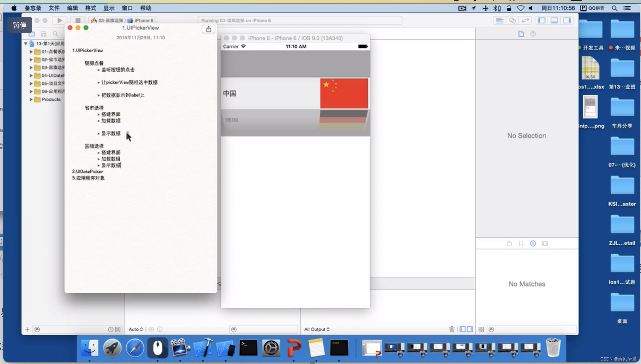
Task: Select the standard editor icon in Xcode toolbar
Action: tap(500, 20)
